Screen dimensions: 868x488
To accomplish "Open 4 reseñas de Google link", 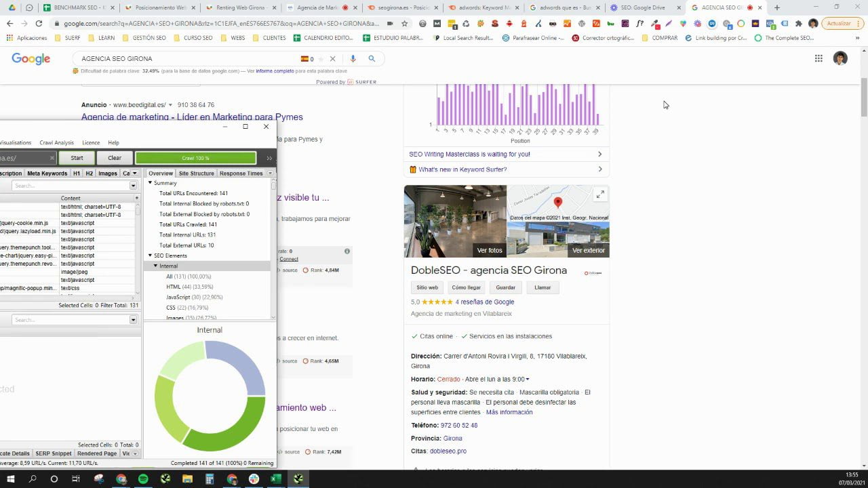I will 485,302.
